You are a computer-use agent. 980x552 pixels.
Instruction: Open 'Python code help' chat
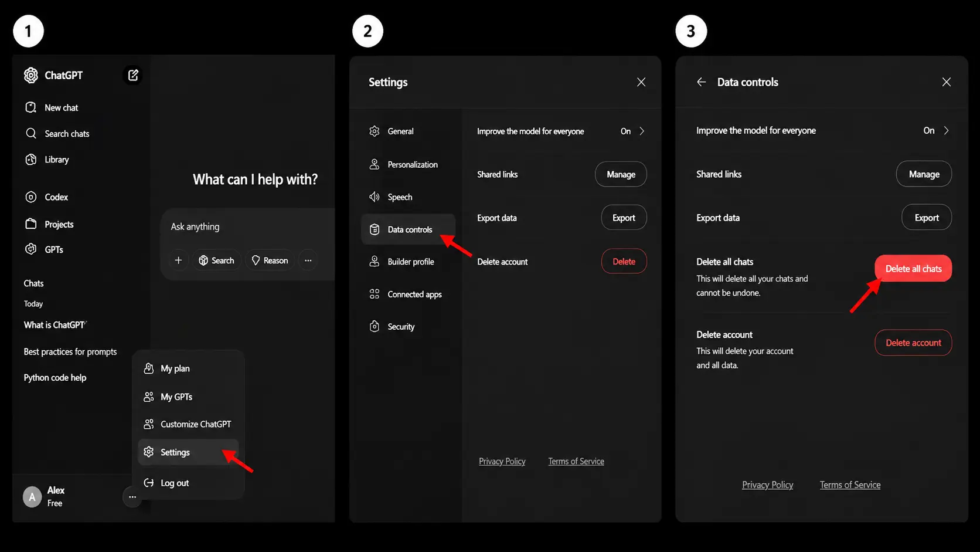pos(55,378)
